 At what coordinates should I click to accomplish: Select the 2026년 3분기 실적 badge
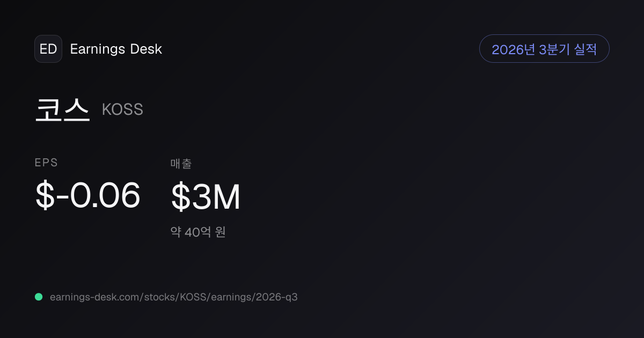[544, 49]
